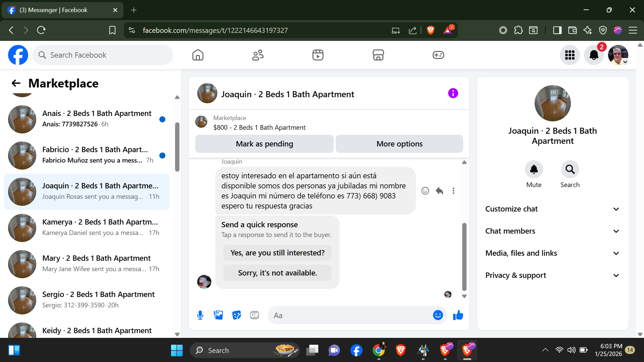Viewport: 644px width, 362px height.
Task: Open the Facebook logo home link
Action: click(x=18, y=55)
